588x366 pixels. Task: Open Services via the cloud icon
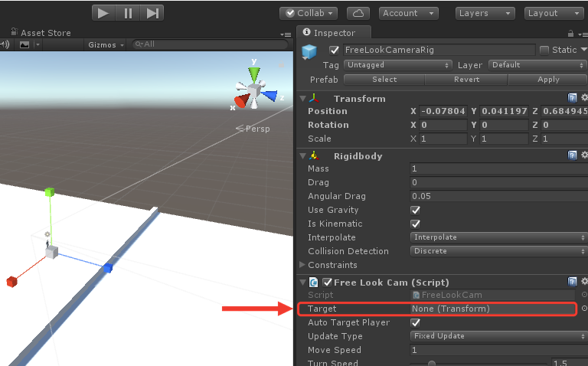[358, 13]
